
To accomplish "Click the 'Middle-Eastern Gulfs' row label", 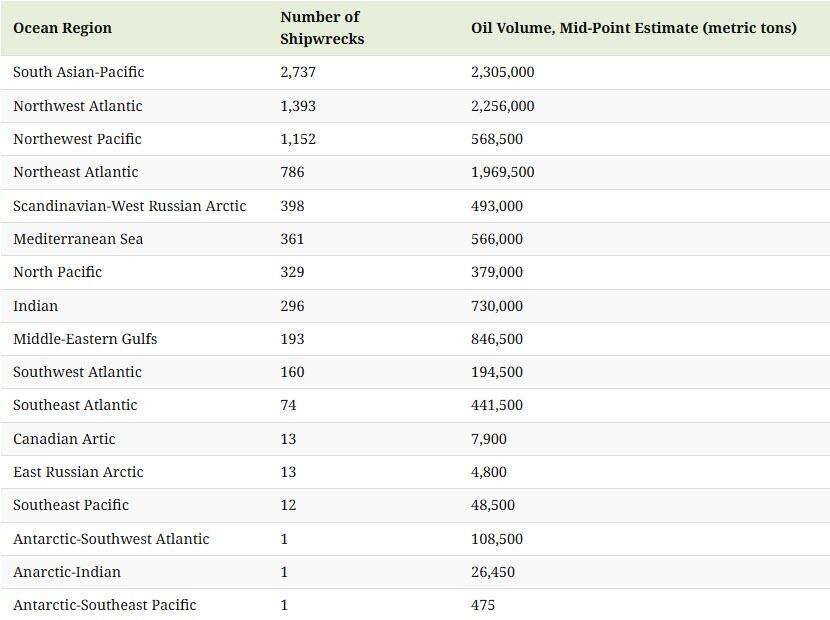I will 85,339.
